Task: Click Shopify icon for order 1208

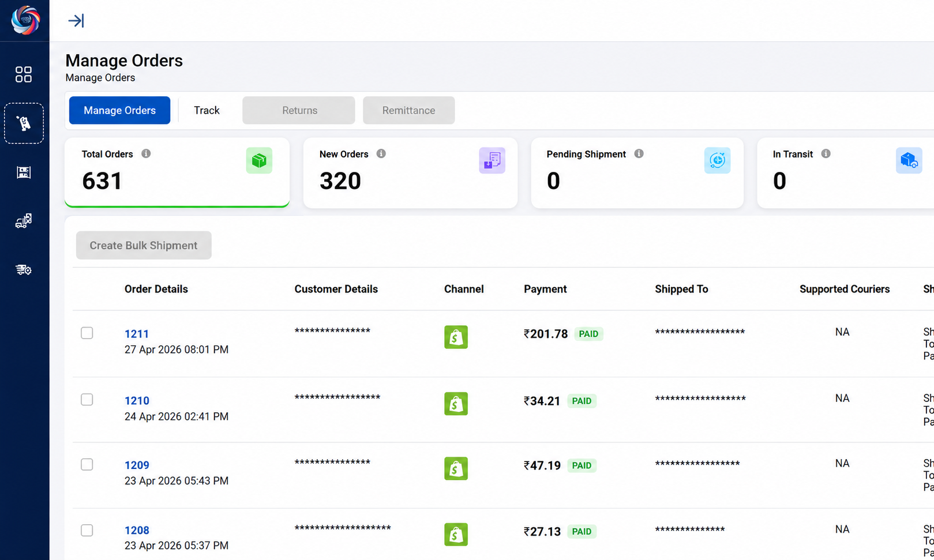Action: click(456, 534)
